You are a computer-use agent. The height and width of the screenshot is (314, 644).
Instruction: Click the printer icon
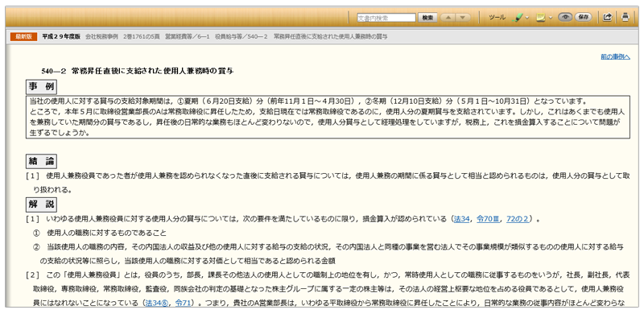click(x=625, y=17)
